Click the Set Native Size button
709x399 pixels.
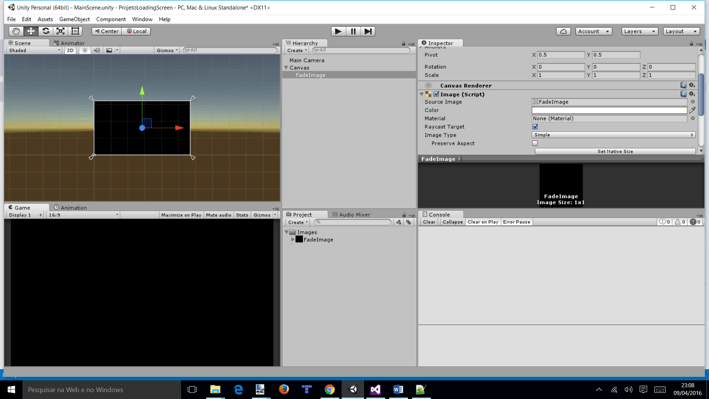615,152
